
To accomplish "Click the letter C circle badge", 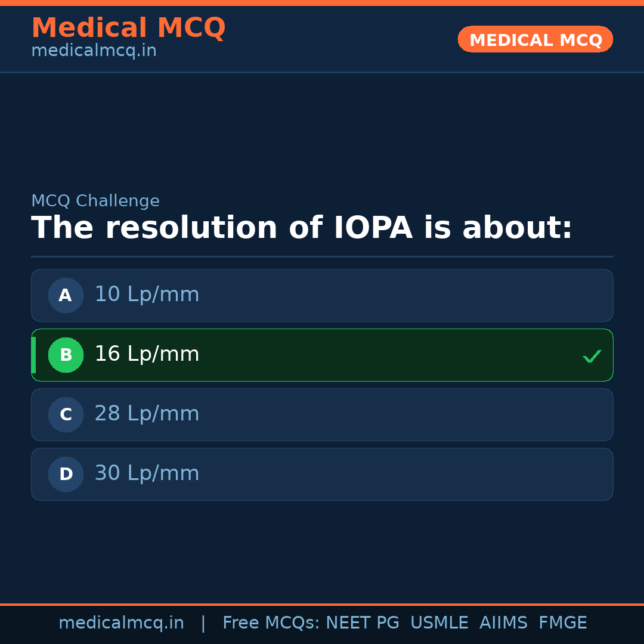I will pos(66,414).
